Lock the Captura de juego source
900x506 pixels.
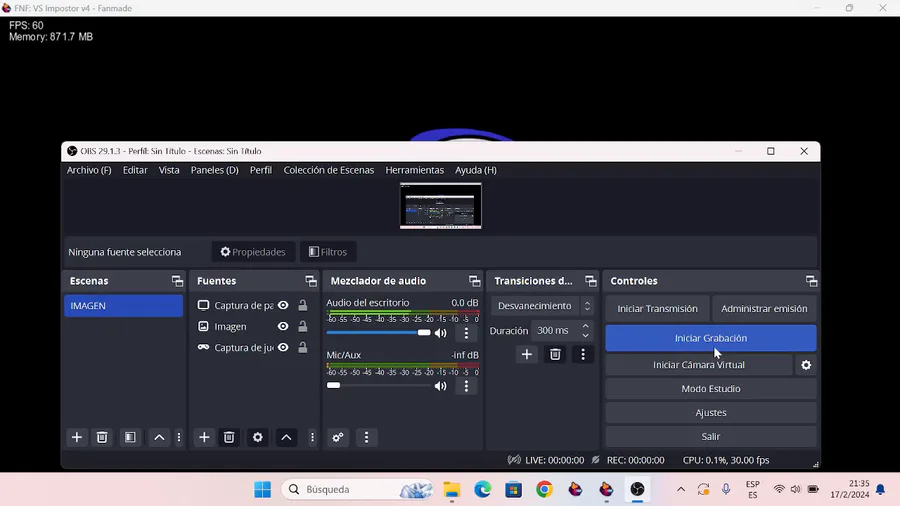pos(302,348)
